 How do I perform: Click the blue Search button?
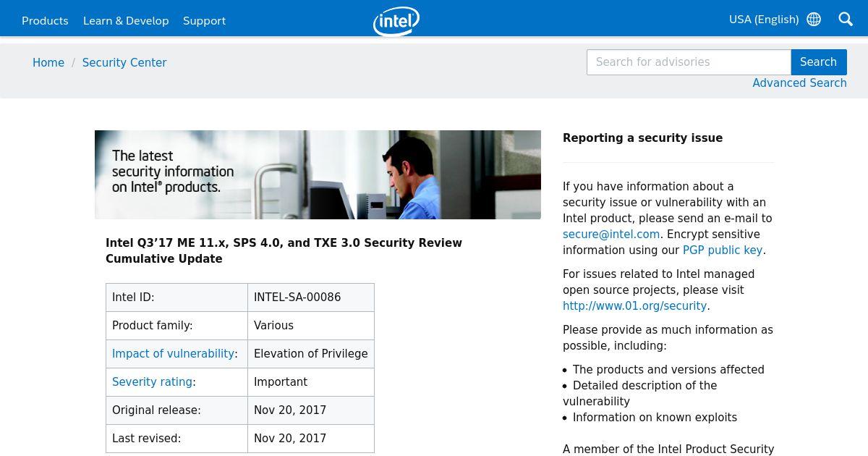(x=819, y=62)
